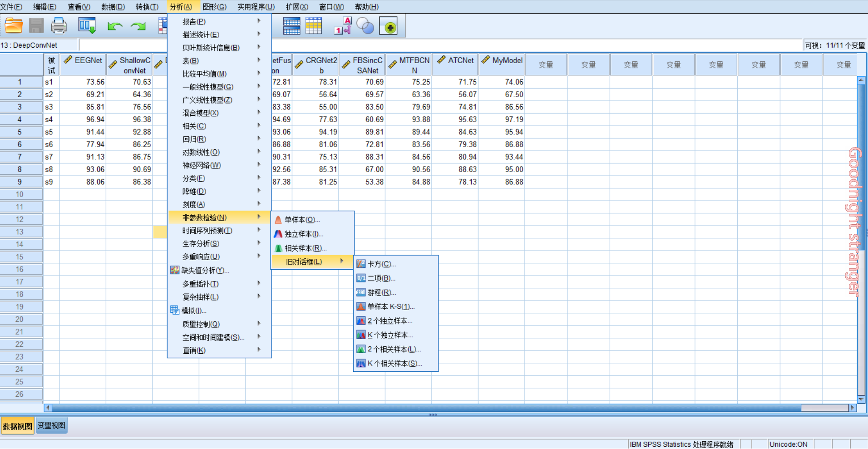This screenshot has height=449, width=868.
Task: Click the Print icon on the toolbar
Action: point(59,26)
